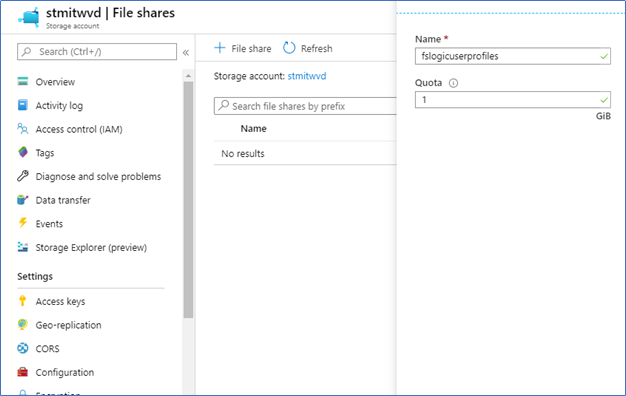Collapse the sidebar with double chevron

186,53
